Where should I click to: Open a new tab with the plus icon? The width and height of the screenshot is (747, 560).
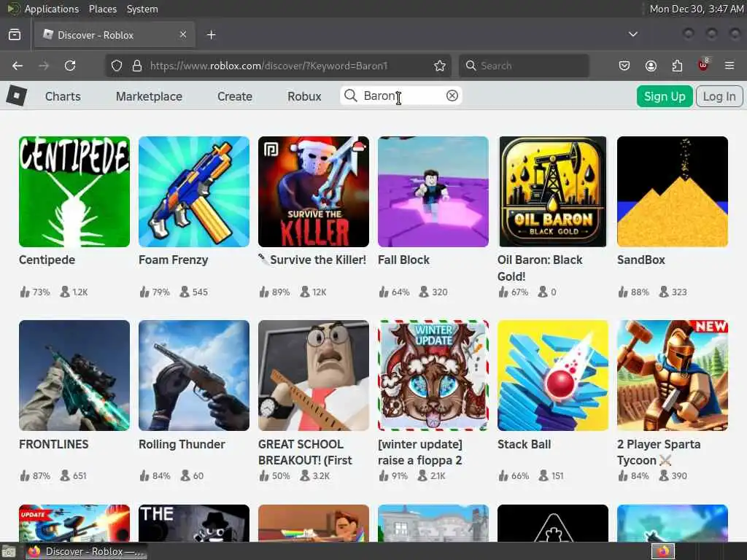click(211, 35)
